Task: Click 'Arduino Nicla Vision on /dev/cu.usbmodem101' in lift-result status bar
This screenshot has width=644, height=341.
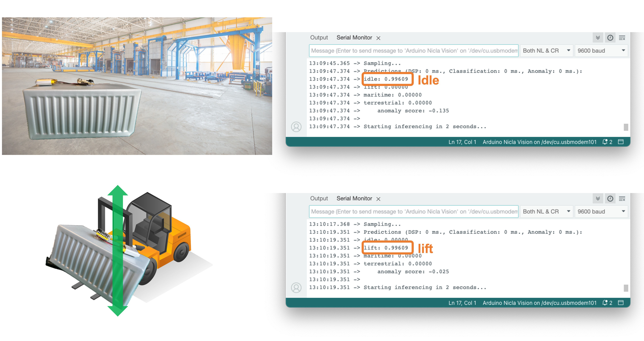Action: (539, 303)
